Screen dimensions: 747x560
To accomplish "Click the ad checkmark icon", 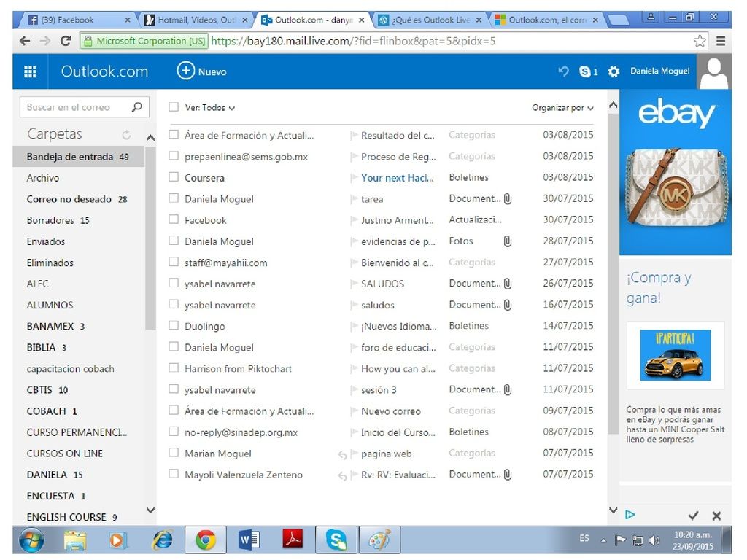I will pyautogui.click(x=693, y=516).
